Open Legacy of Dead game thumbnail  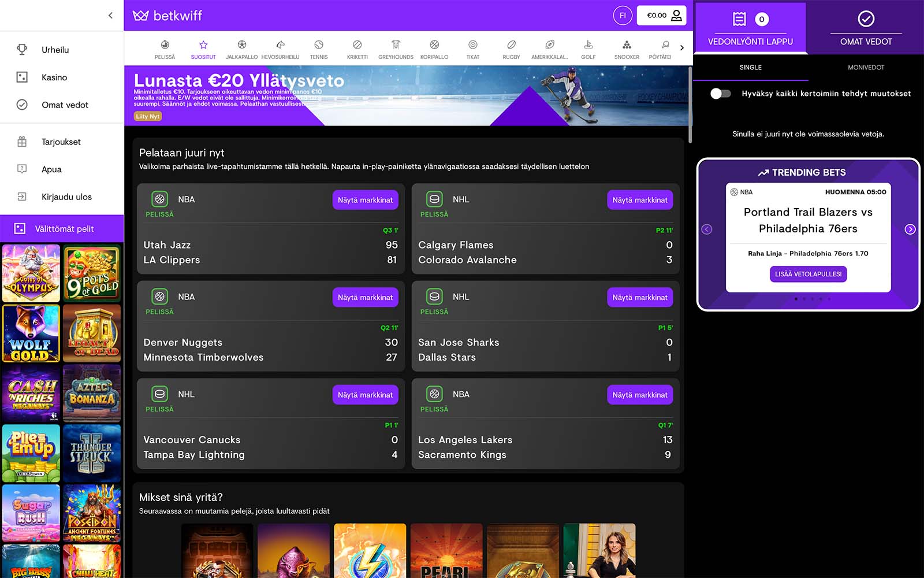92,334
